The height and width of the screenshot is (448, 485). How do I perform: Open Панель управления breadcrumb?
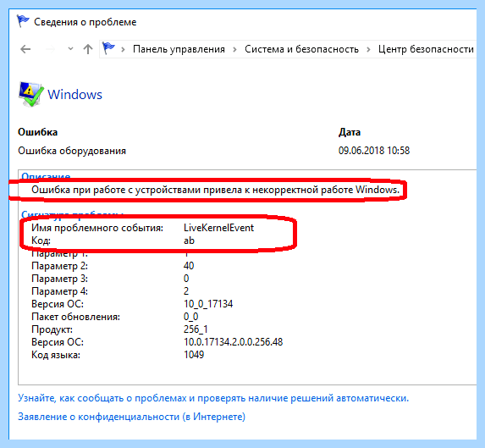(x=179, y=49)
